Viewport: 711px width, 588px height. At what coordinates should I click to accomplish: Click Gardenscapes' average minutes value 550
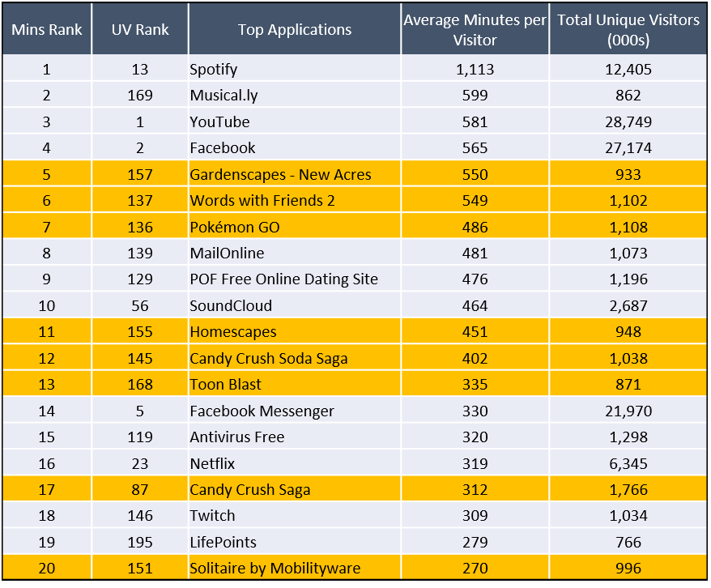(475, 174)
